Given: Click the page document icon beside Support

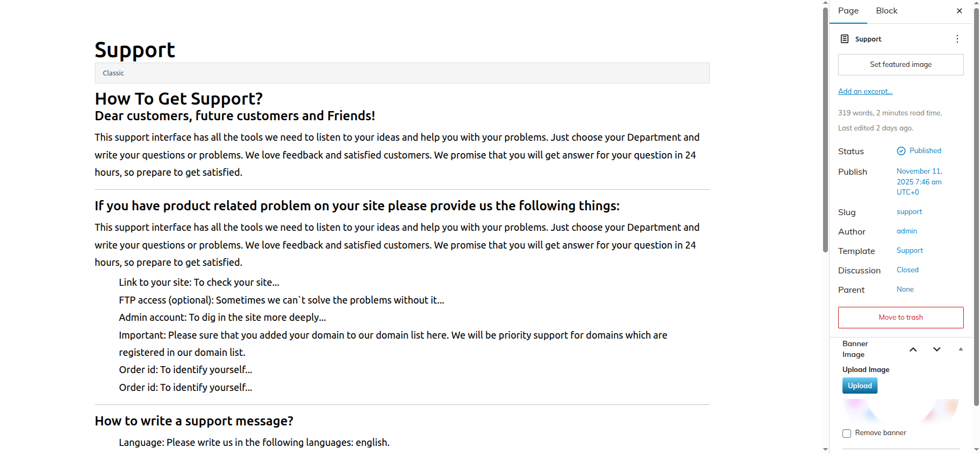Looking at the screenshot, I should 845,39.
